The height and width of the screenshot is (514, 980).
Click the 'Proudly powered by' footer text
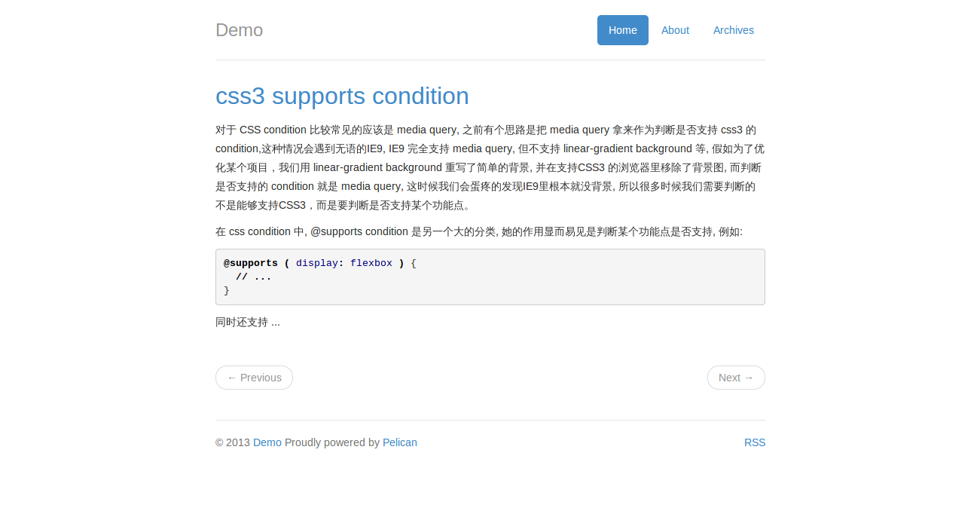pos(331,442)
